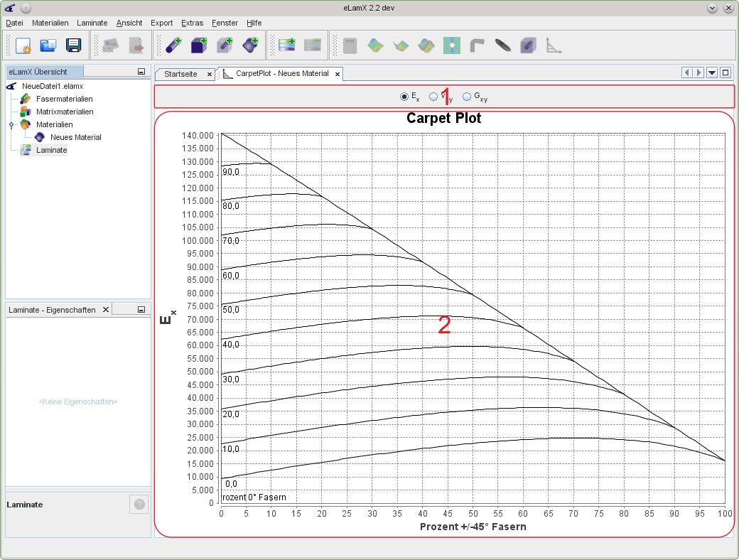Open the window menu button in title bar
739x560 pixels.
coord(26,8)
